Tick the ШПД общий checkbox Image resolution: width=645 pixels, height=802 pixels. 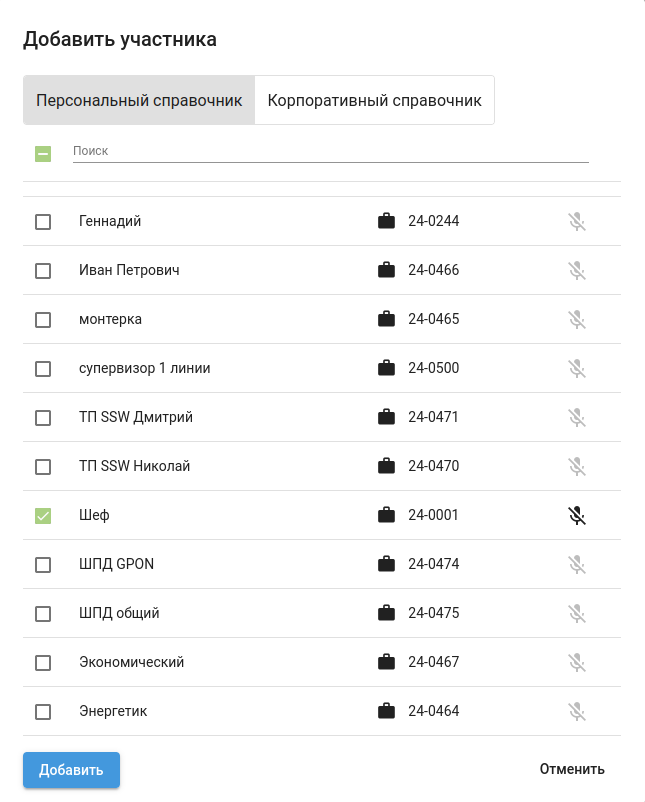[x=43, y=614]
